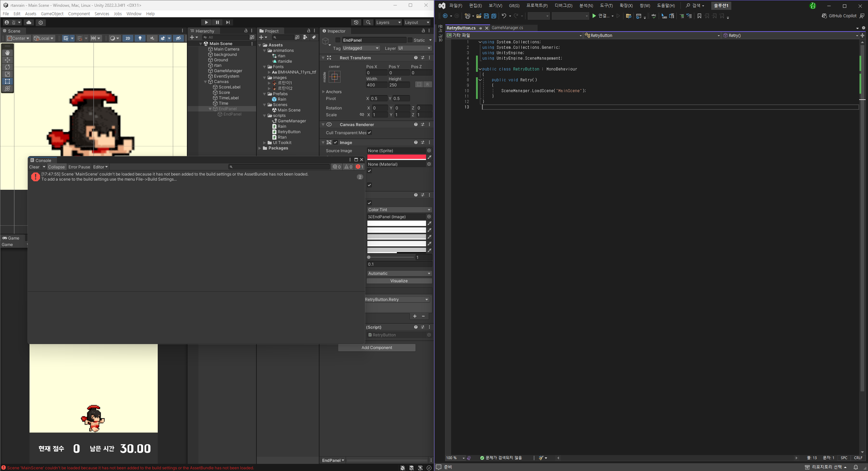Image resolution: width=868 pixels, height=471 pixels.
Task: Open GitHub Copilot in Visual Studio
Action: 839,16
